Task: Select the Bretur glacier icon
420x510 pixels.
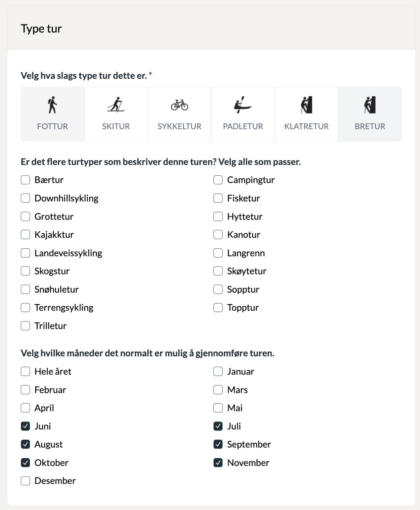Action: (370, 105)
